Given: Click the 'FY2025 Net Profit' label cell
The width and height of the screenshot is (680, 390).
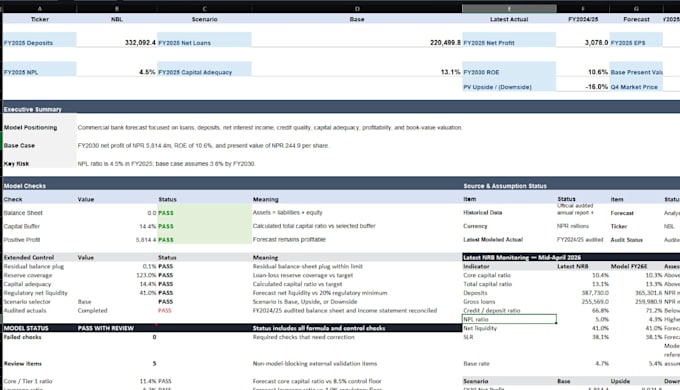Looking at the screenshot, I should [x=509, y=39].
